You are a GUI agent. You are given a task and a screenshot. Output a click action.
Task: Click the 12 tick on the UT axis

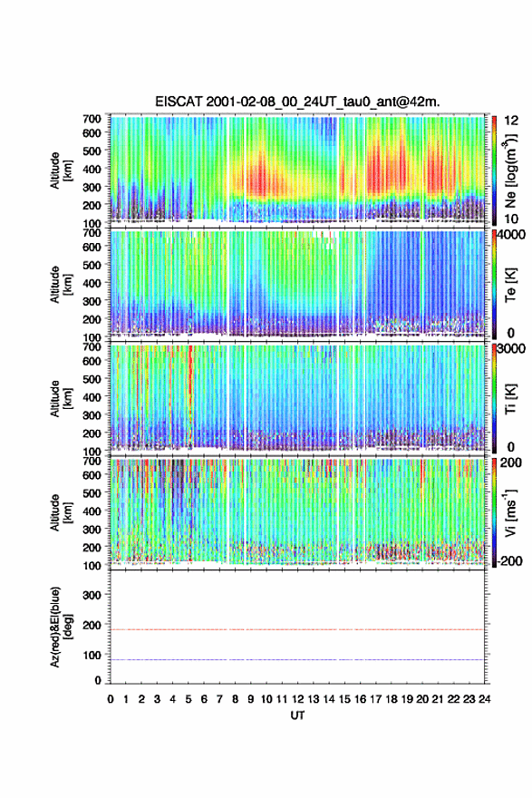tap(297, 699)
